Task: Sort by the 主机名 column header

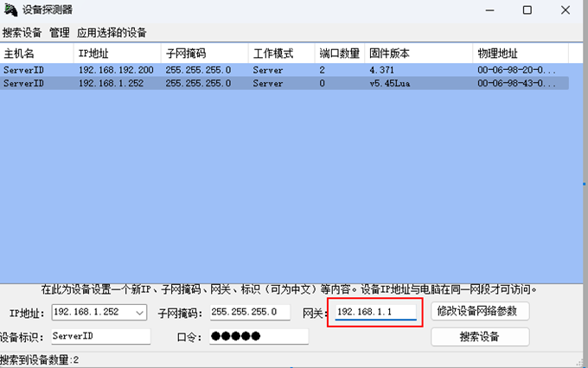Action: coord(36,54)
